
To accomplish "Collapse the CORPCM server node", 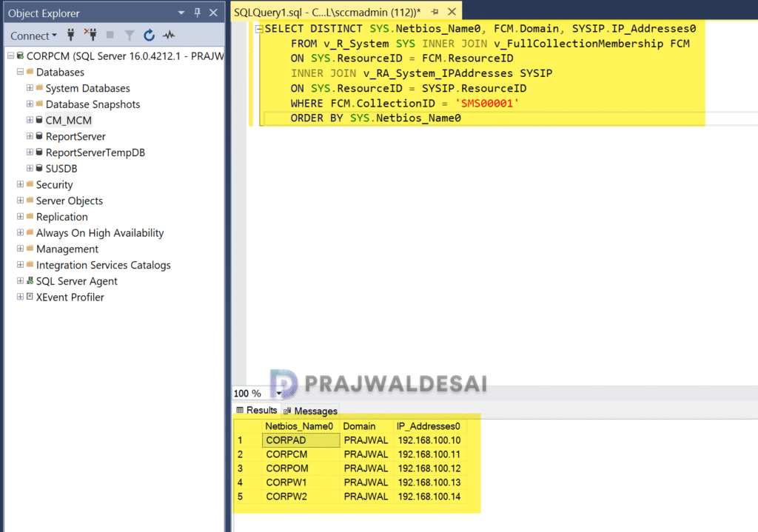I will point(10,56).
